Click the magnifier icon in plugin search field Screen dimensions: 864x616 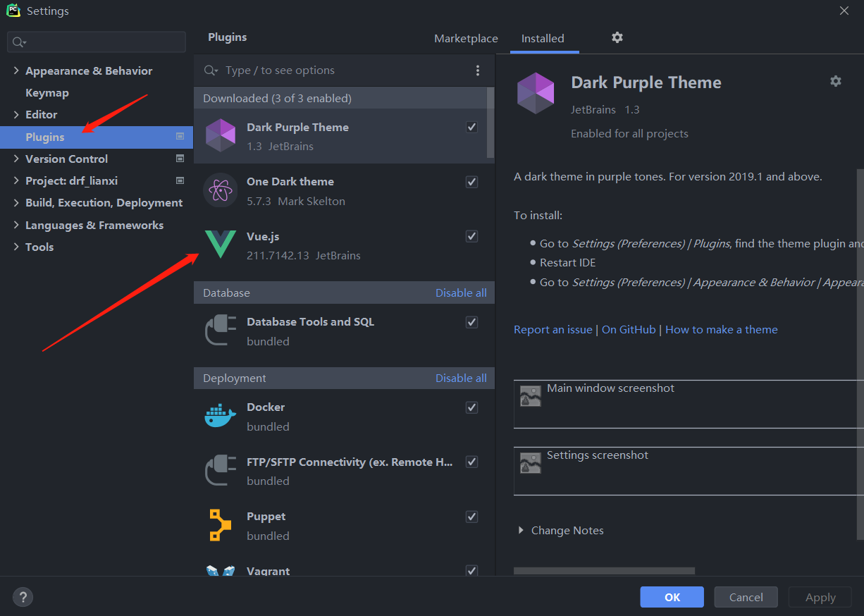(211, 70)
